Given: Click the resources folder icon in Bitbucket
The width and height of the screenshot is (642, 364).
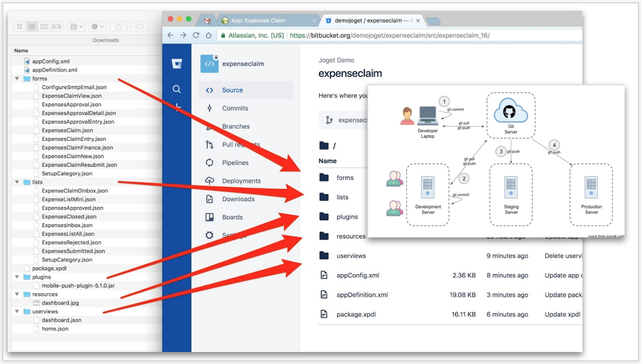Looking at the screenshot, I should pyautogui.click(x=324, y=236).
